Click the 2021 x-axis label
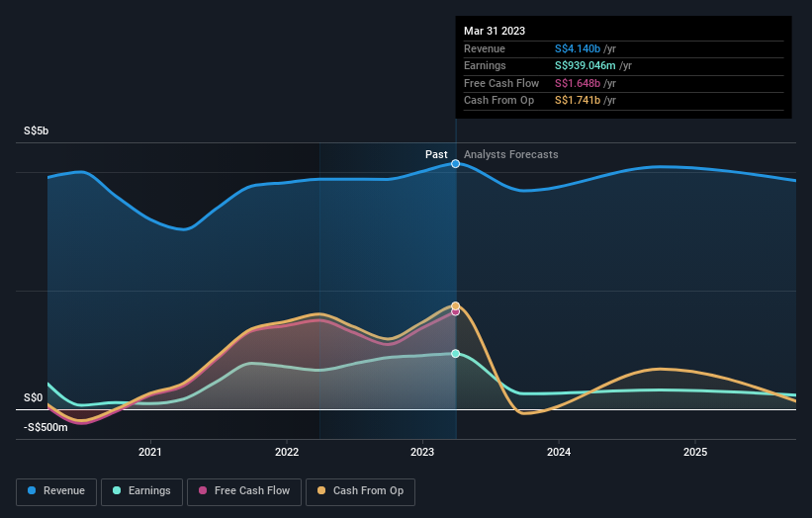Screen dimensions: 812x518 (x=150, y=453)
